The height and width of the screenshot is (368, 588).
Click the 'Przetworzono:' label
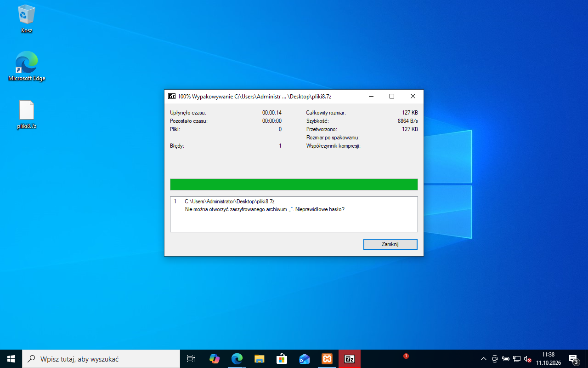(322, 129)
